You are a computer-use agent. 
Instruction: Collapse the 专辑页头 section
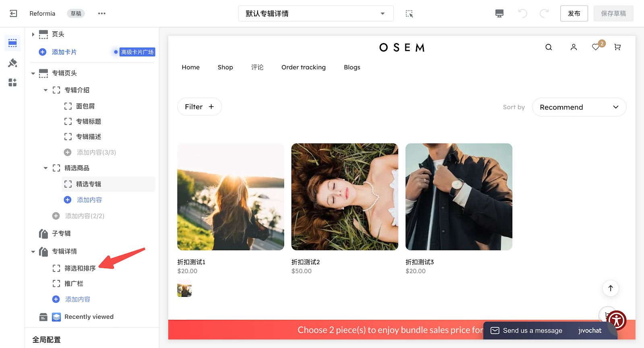click(x=33, y=73)
